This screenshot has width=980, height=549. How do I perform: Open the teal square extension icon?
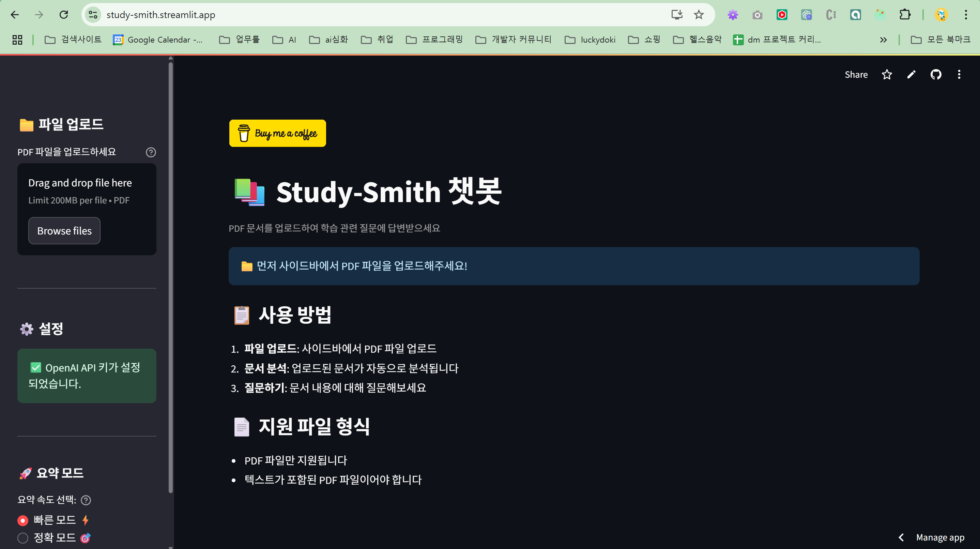point(856,15)
